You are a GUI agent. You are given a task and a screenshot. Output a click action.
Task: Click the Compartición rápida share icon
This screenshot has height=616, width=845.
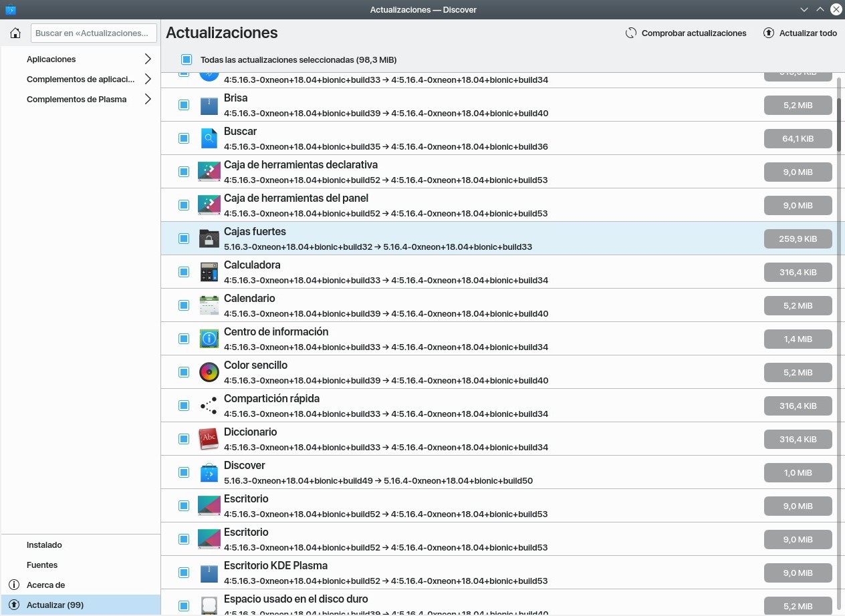(x=209, y=406)
